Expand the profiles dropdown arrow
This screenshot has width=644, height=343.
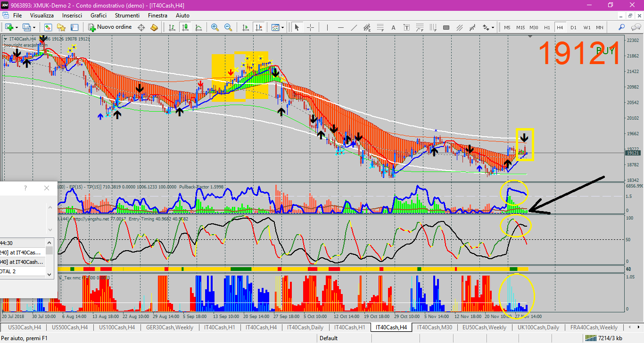tap(33, 27)
